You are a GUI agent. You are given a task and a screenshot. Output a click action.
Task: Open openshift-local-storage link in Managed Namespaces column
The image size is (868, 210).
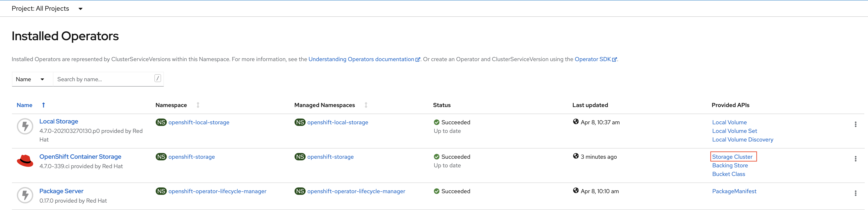(338, 122)
